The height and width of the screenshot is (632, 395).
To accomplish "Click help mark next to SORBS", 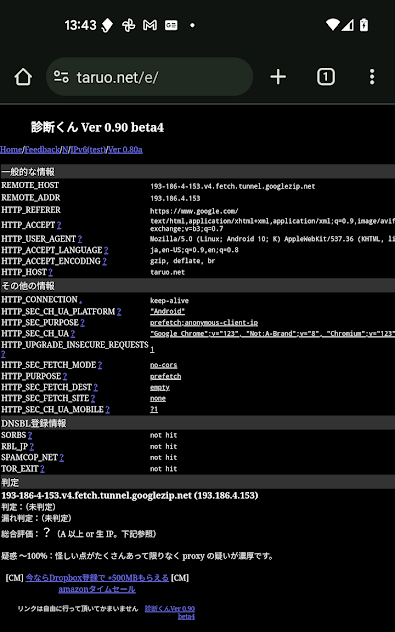I will 30,435.
